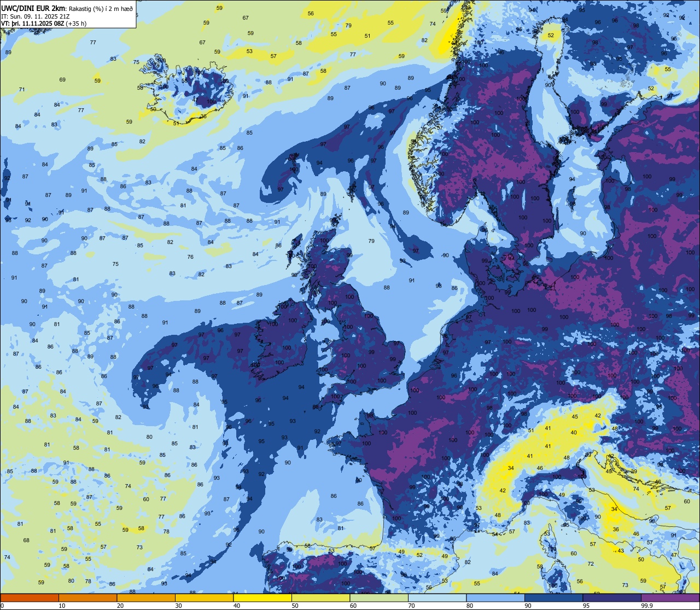This screenshot has height=610, width=700.
Task: Click the golden 30–40 legend color segment
Action: tap(204, 597)
